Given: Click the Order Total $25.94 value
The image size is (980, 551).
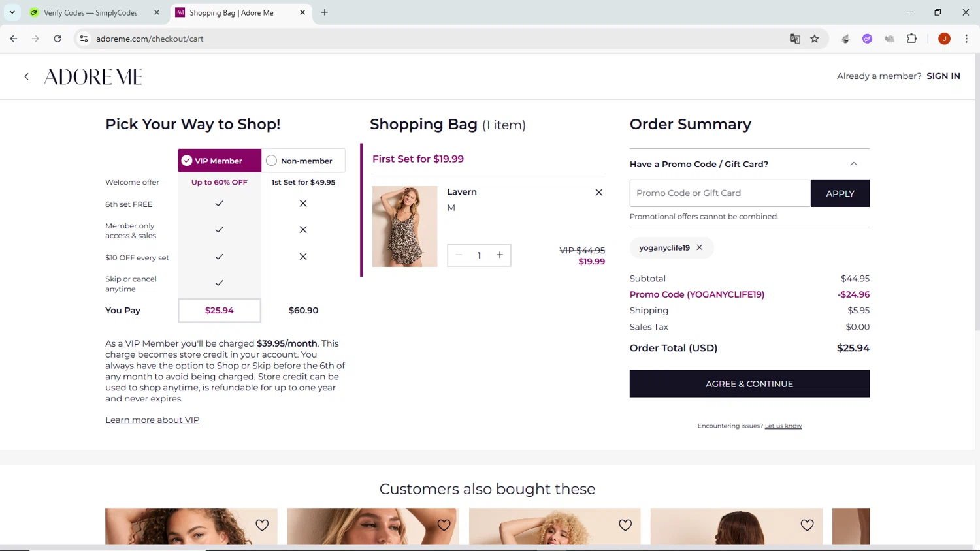Looking at the screenshot, I should [853, 348].
